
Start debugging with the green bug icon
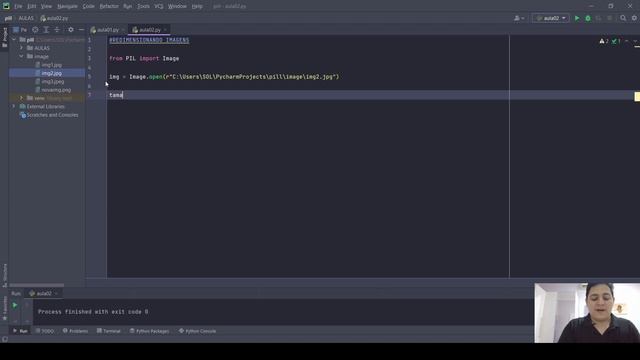point(588,18)
